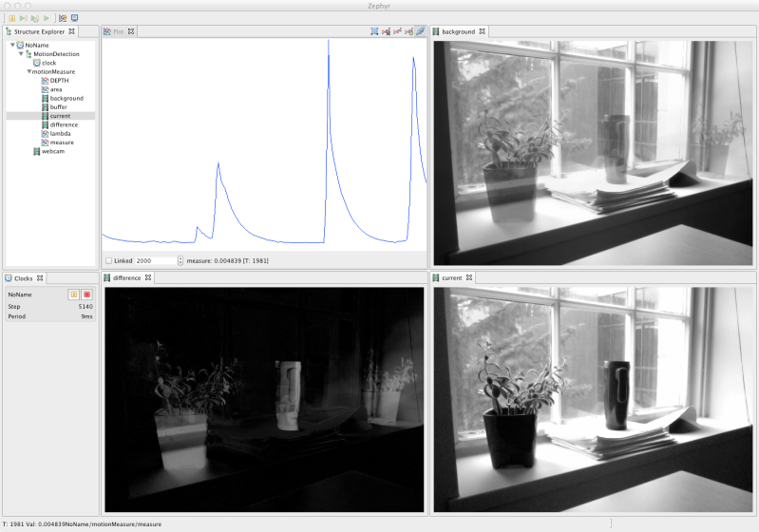Click the 2000 history length field
This screenshot has height=532, width=759.
tap(156, 261)
